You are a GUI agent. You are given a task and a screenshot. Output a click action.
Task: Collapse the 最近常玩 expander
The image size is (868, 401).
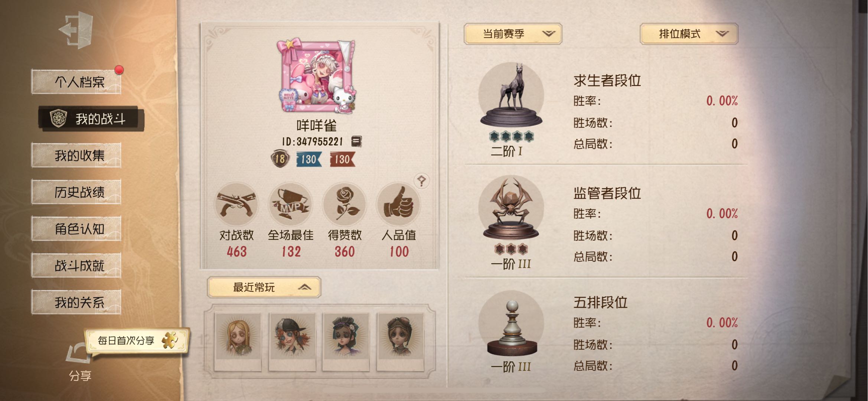pyautogui.click(x=264, y=287)
